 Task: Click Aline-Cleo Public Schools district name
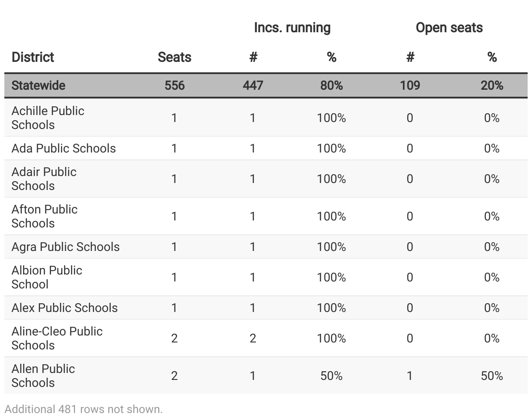57,338
